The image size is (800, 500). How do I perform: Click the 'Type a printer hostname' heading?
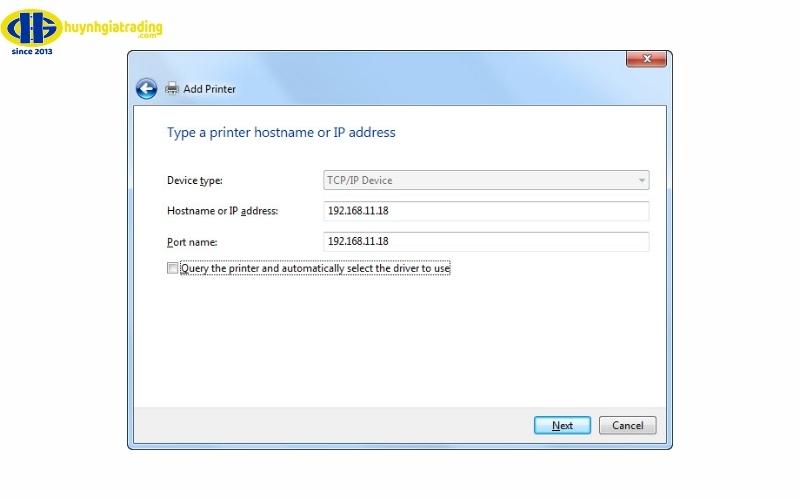coord(281,133)
